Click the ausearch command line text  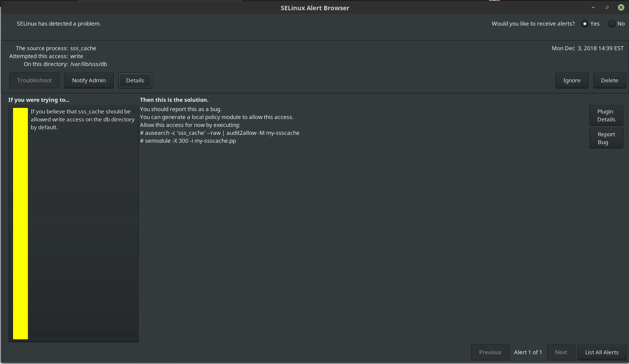[x=220, y=133]
